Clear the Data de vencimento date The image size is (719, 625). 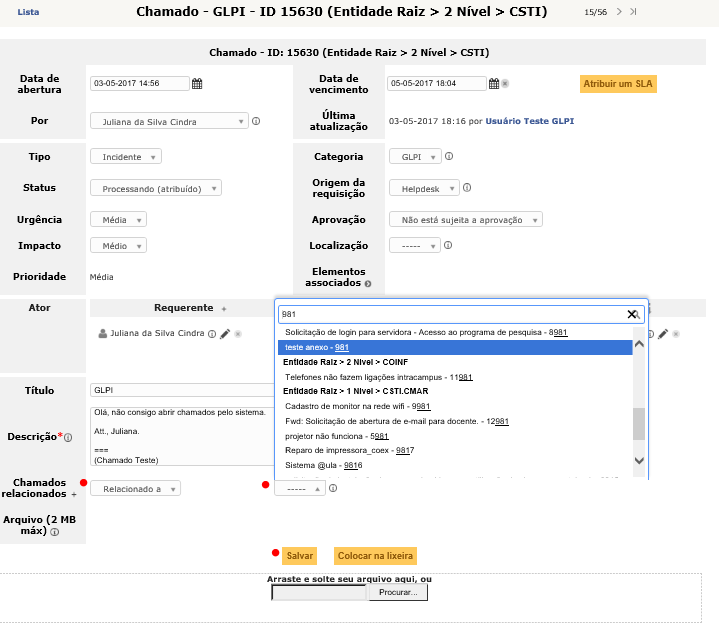pos(505,84)
